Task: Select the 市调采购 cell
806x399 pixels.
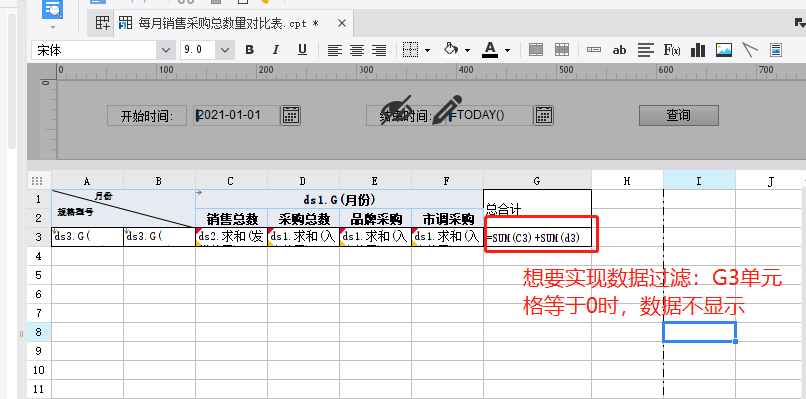Action: pyautogui.click(x=447, y=218)
